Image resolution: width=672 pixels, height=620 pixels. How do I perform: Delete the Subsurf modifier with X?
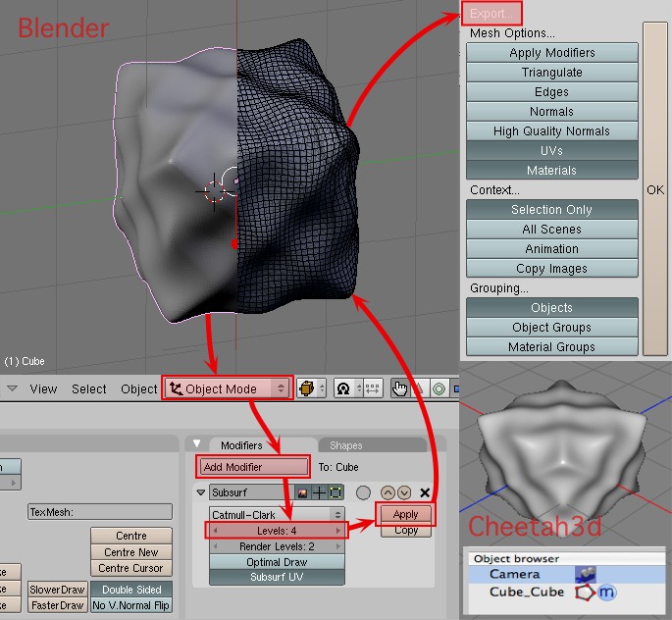[x=425, y=492]
